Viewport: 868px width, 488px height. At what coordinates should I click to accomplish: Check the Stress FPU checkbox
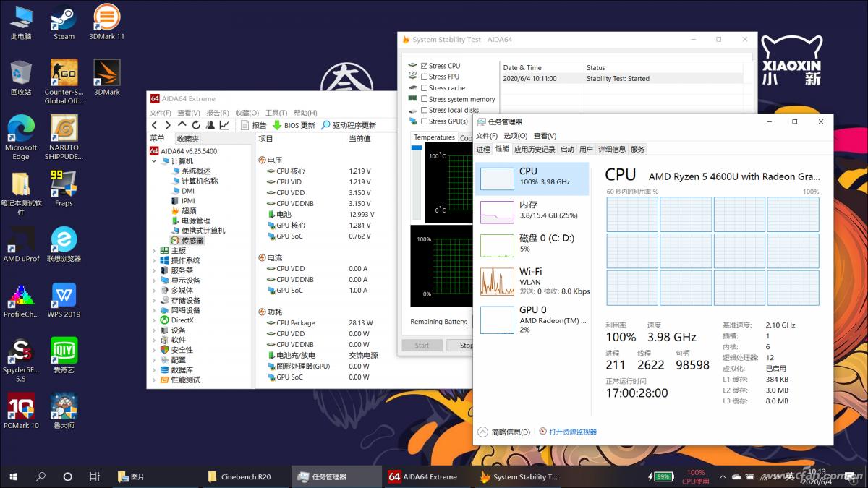pyautogui.click(x=425, y=77)
